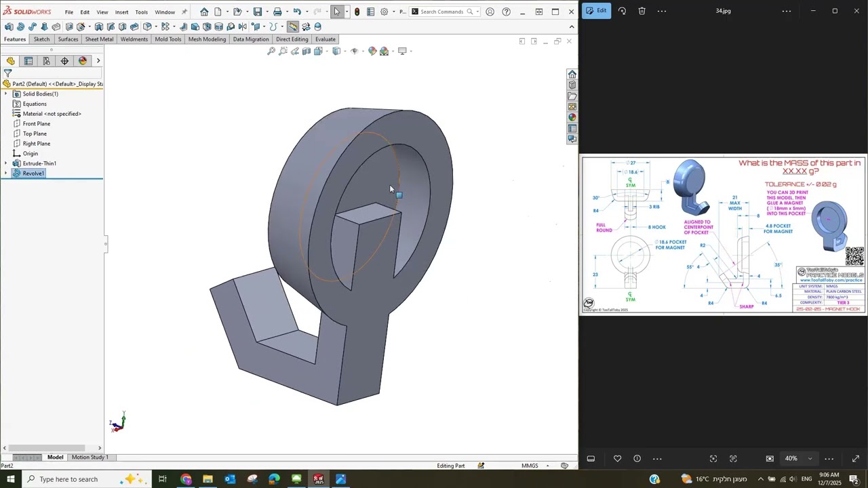Click the user login account icon
Image resolution: width=868 pixels, height=488 pixels.
(x=490, y=12)
